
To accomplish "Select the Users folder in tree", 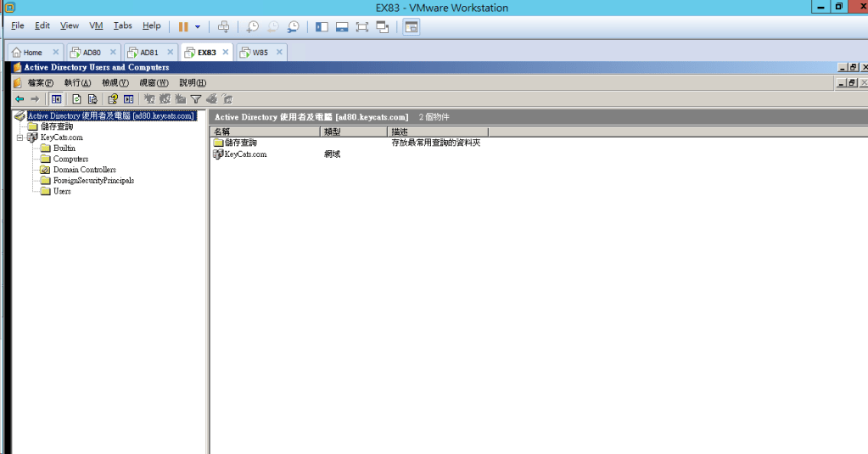I will click(x=62, y=191).
